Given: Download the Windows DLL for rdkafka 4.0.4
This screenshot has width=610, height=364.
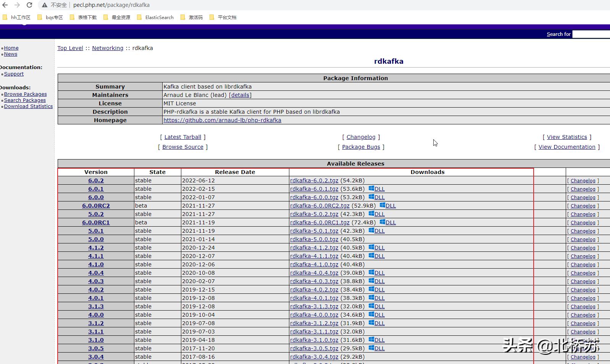Looking at the screenshot, I should pyautogui.click(x=377, y=273).
